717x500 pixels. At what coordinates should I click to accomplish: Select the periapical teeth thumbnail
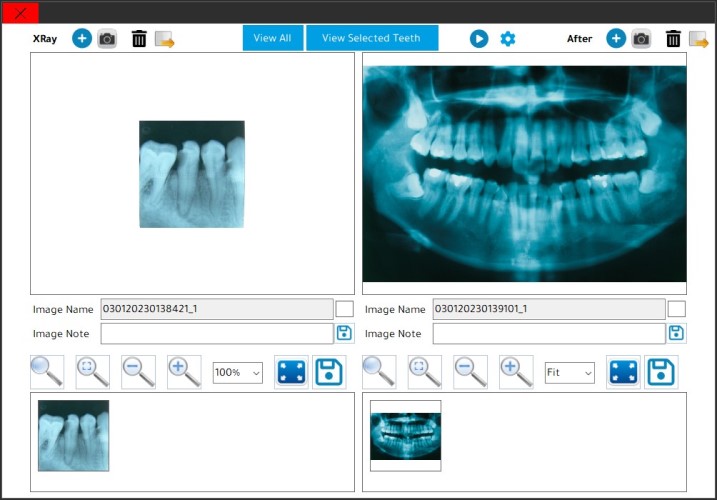[x=73, y=435]
